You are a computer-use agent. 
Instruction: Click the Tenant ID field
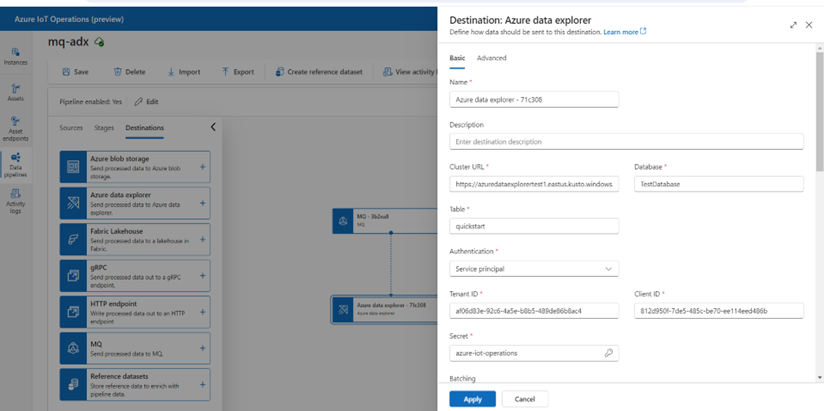coord(534,311)
